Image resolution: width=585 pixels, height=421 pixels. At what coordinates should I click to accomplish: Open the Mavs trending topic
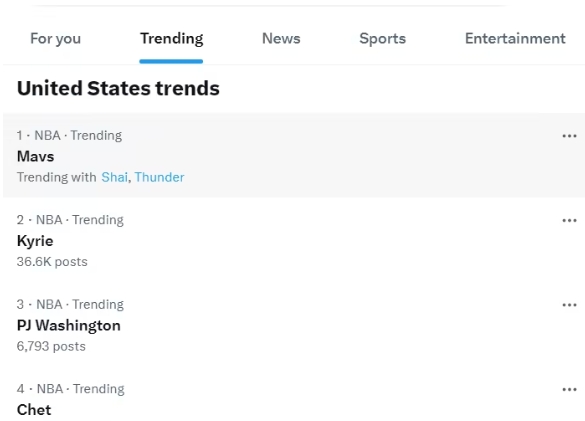[x=35, y=156]
